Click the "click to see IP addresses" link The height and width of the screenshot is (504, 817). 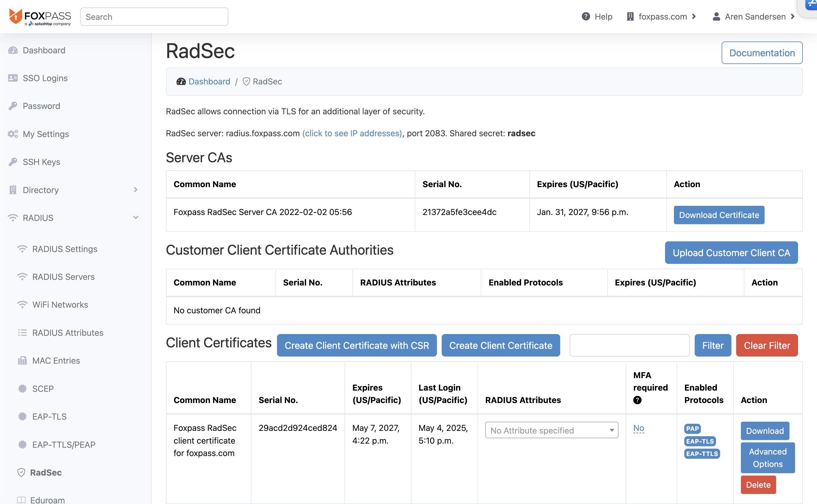click(x=352, y=133)
